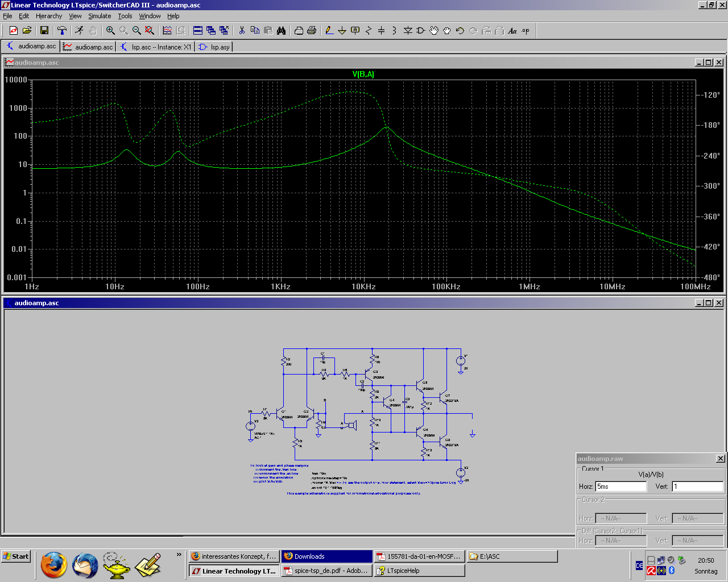Open the View menu
Viewport: 728px width, 582px height.
point(75,16)
